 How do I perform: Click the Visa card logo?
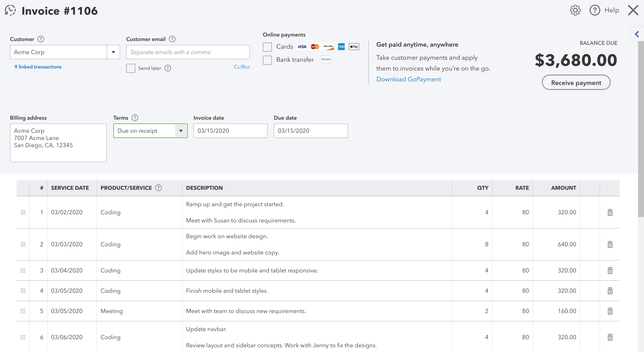pyautogui.click(x=302, y=47)
